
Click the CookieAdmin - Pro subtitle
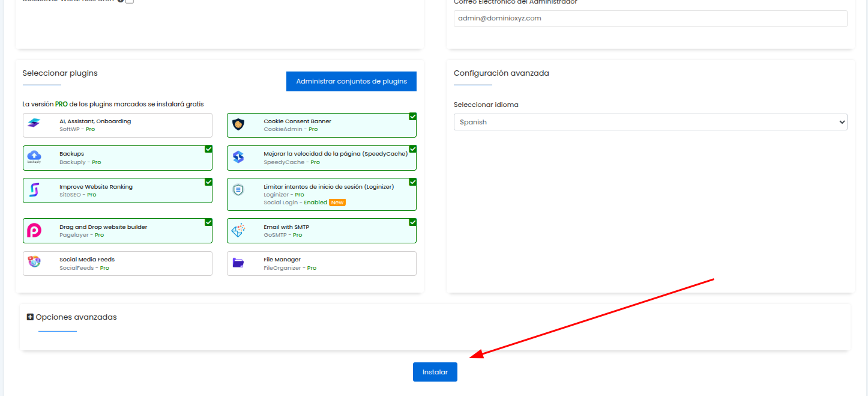(x=291, y=129)
